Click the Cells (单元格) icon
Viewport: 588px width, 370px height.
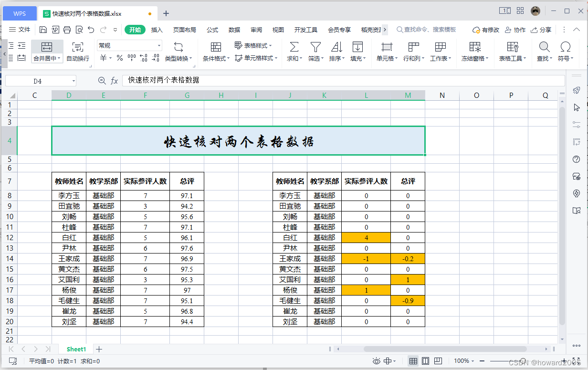pos(387,47)
